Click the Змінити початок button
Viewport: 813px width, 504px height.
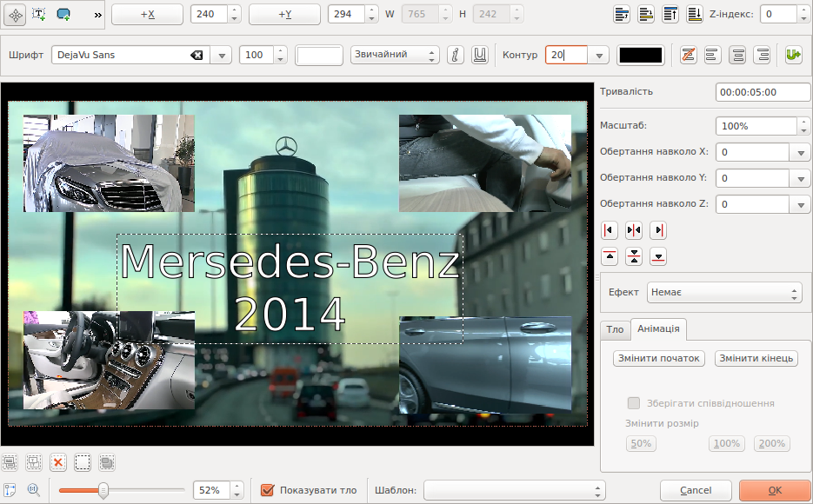coord(658,358)
